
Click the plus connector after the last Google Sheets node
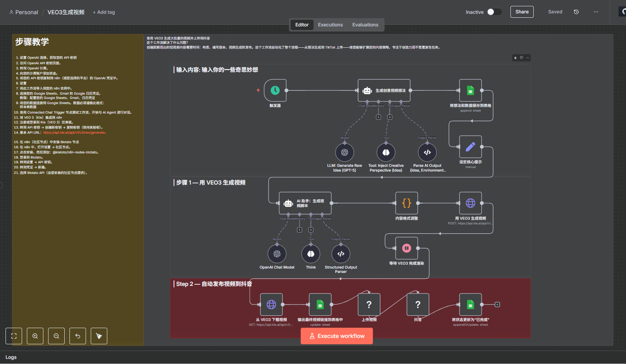tap(497, 304)
